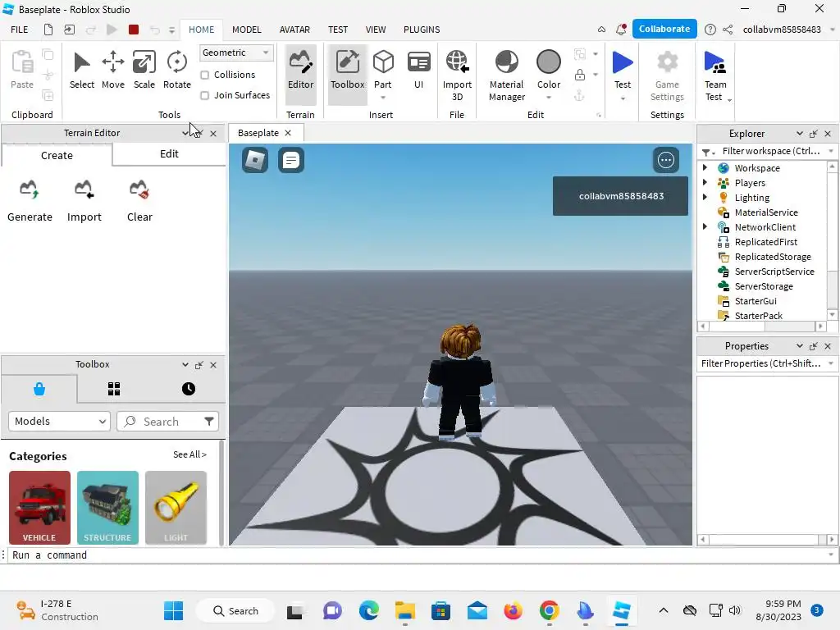Switch to the AVATAR ribbon tab
The image size is (840, 630).
click(x=294, y=30)
